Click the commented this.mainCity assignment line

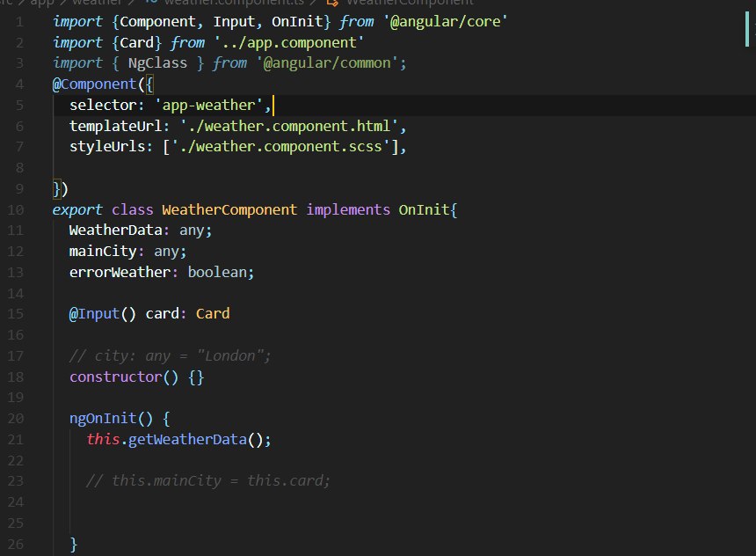click(x=207, y=480)
